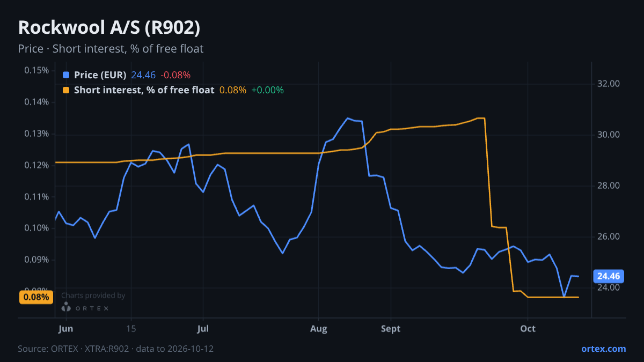
Task: Click the 0.09% left axis label
Action: pos(36,260)
